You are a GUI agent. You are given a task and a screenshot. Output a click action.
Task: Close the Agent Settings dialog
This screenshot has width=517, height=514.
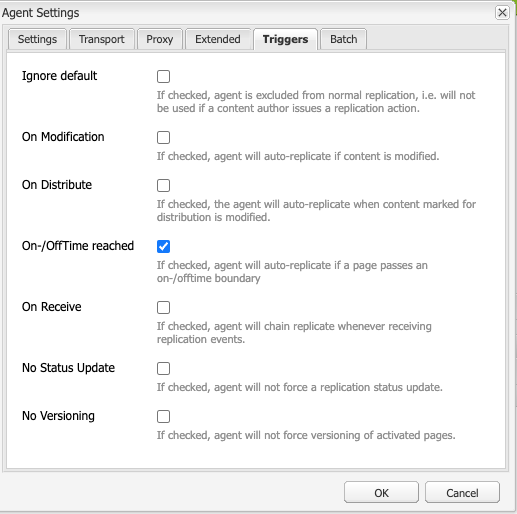pos(502,13)
